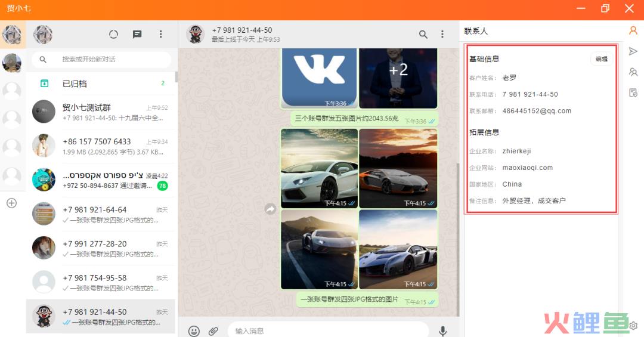Forward the car images with the arrow icon

270,209
